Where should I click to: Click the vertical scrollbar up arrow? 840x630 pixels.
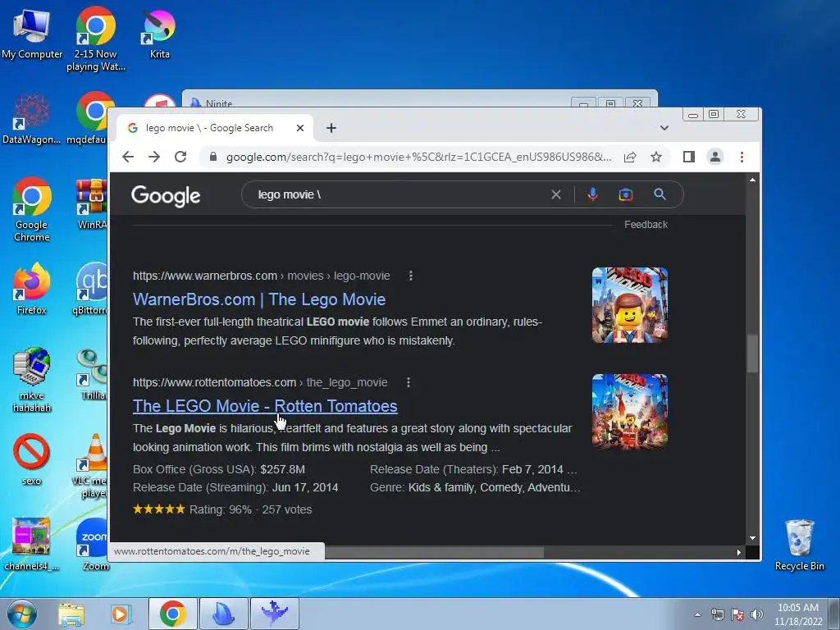click(753, 180)
